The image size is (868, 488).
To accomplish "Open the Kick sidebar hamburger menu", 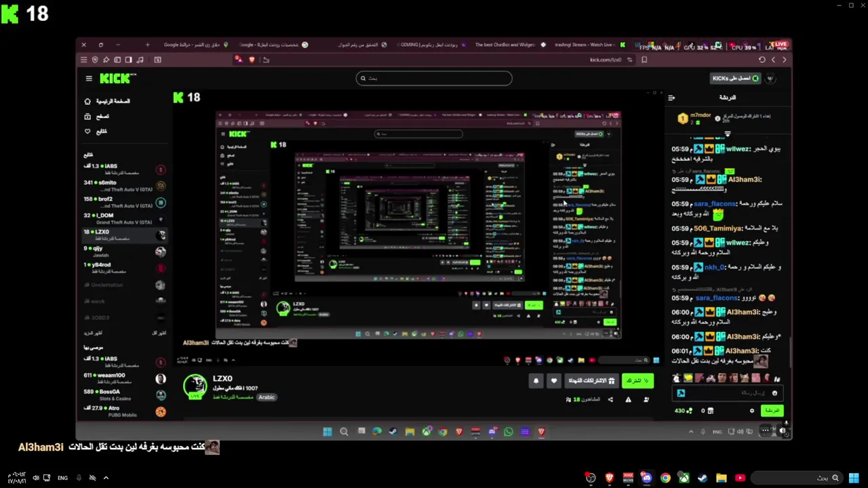I will [89, 79].
